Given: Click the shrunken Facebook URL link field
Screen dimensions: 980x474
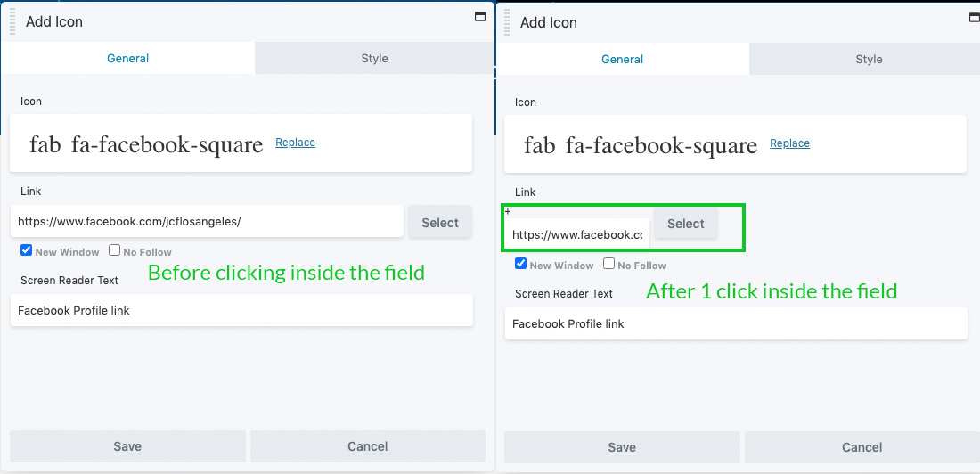Looking at the screenshot, I should pyautogui.click(x=576, y=235).
